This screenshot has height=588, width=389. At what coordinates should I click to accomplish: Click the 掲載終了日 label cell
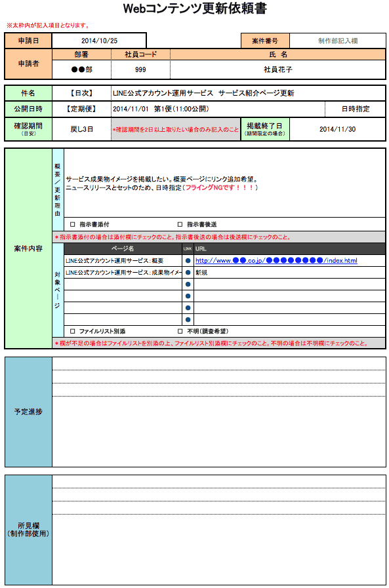point(265,129)
